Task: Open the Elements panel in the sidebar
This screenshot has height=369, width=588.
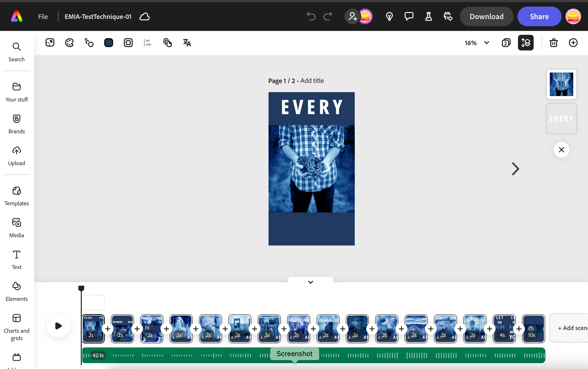Action: coord(16,292)
